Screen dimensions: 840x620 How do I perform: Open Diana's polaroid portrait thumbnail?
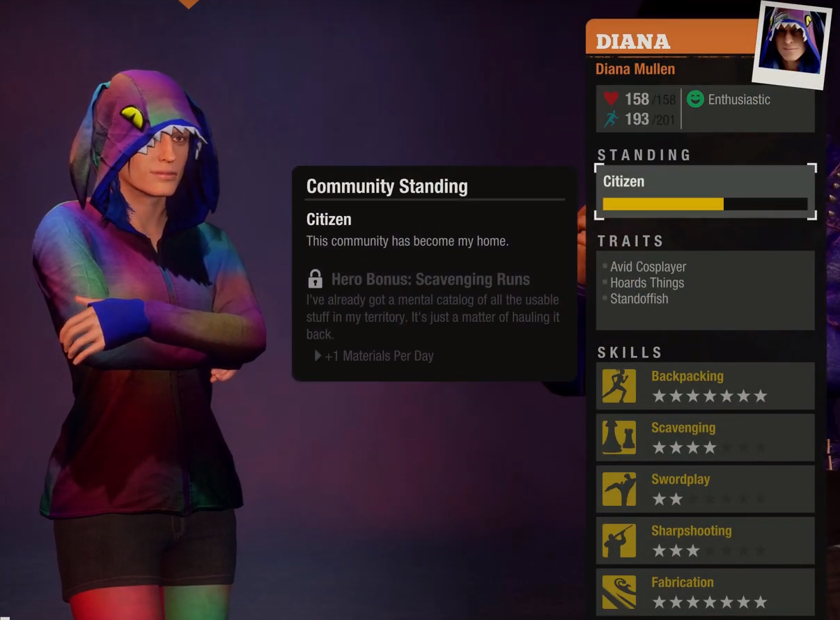click(x=792, y=45)
